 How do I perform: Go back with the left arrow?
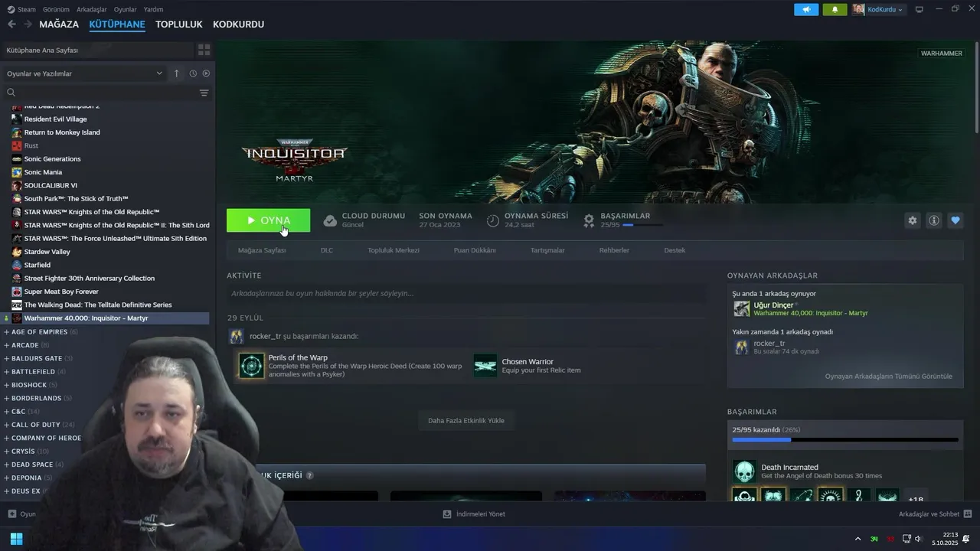point(11,24)
